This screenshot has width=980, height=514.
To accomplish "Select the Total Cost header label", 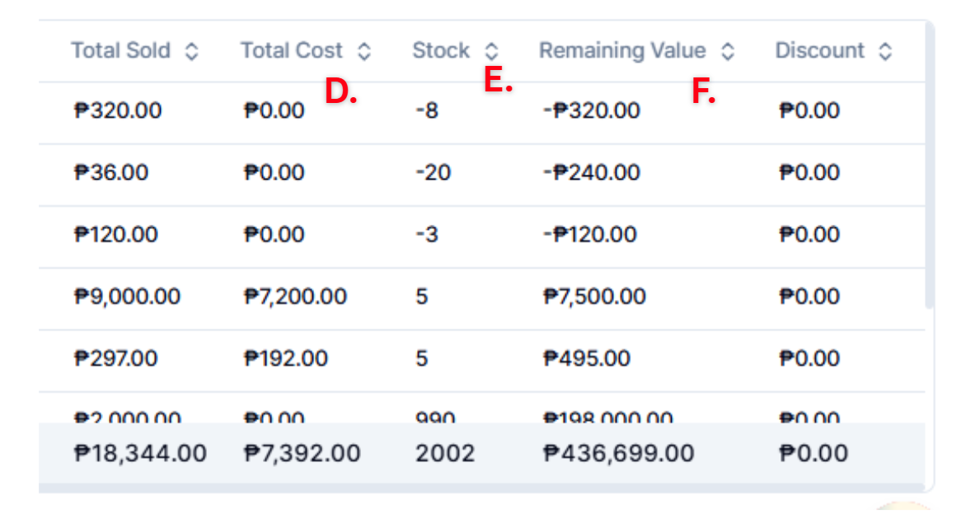I will (x=292, y=50).
